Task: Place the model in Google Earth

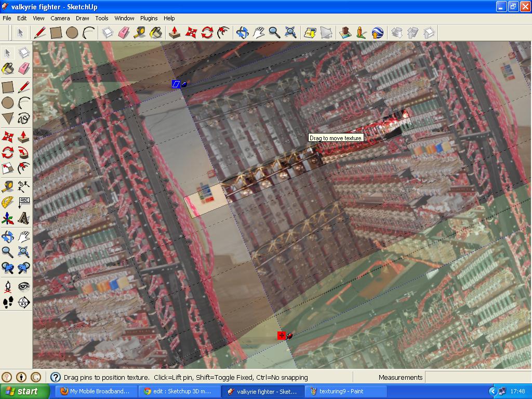Action: pyautogui.click(x=377, y=33)
